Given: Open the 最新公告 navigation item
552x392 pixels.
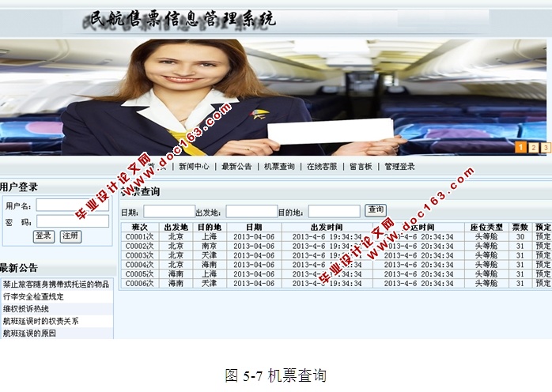Looking at the screenshot, I should point(236,167).
